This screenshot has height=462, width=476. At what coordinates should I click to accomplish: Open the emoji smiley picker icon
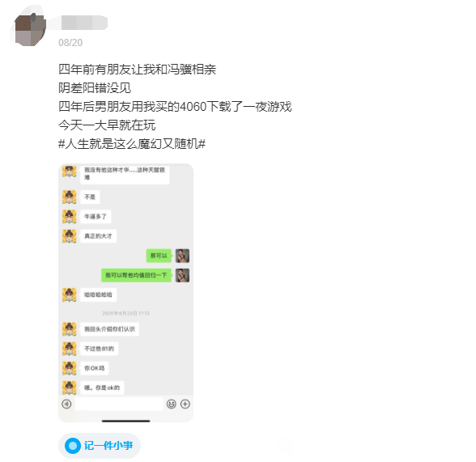(172, 404)
